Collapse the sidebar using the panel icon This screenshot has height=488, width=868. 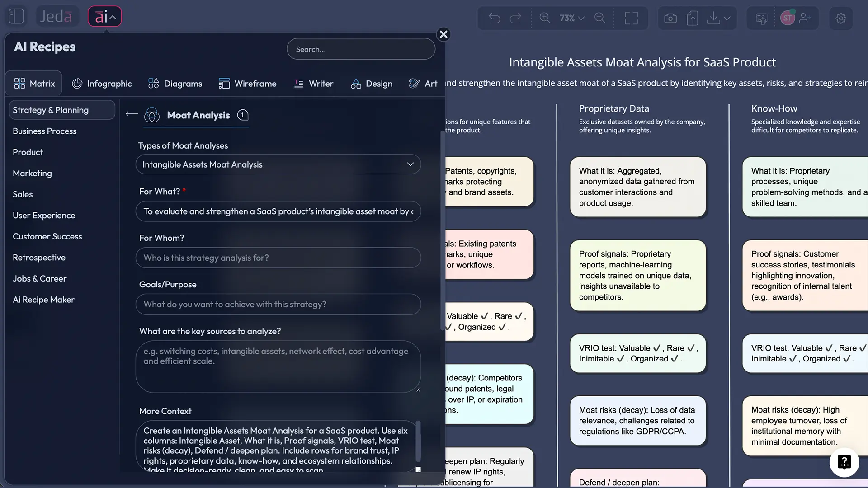pyautogui.click(x=16, y=16)
